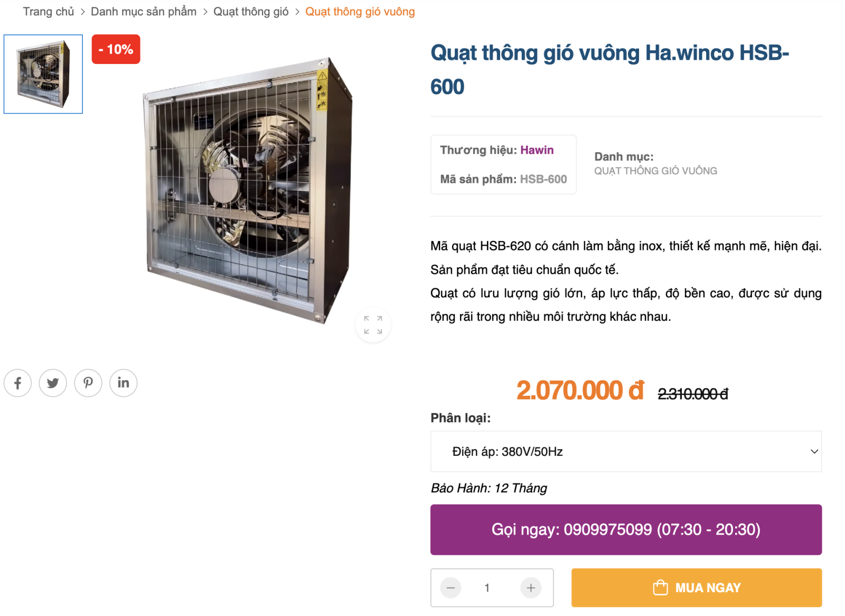Navigate to Quạt thông gió breadcrumb
The height and width of the screenshot is (616, 845).
coord(251,12)
